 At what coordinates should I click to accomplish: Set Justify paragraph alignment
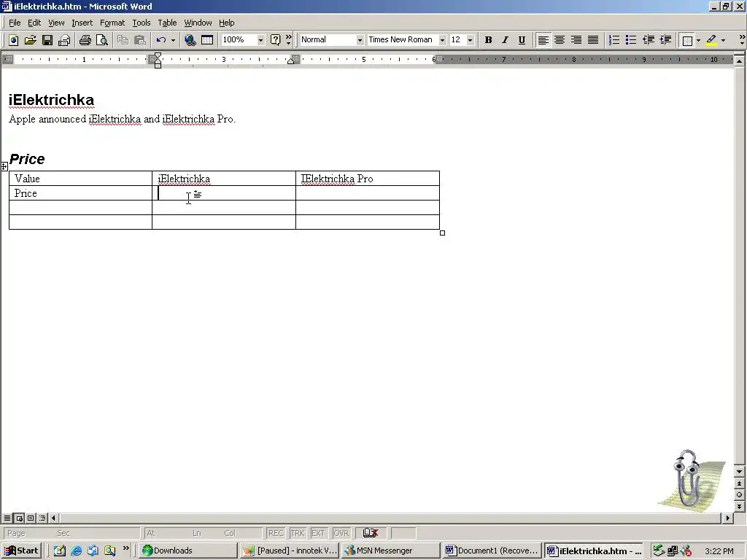tap(593, 40)
